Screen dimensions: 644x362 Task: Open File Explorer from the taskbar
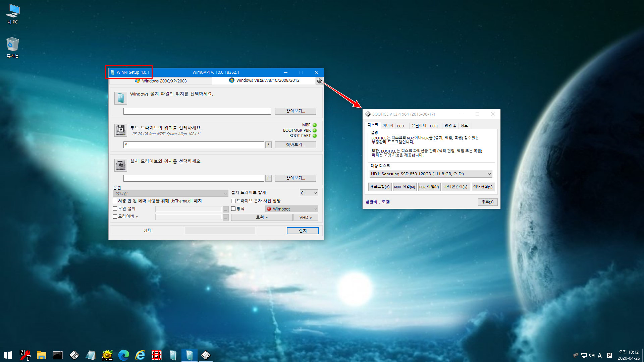41,355
